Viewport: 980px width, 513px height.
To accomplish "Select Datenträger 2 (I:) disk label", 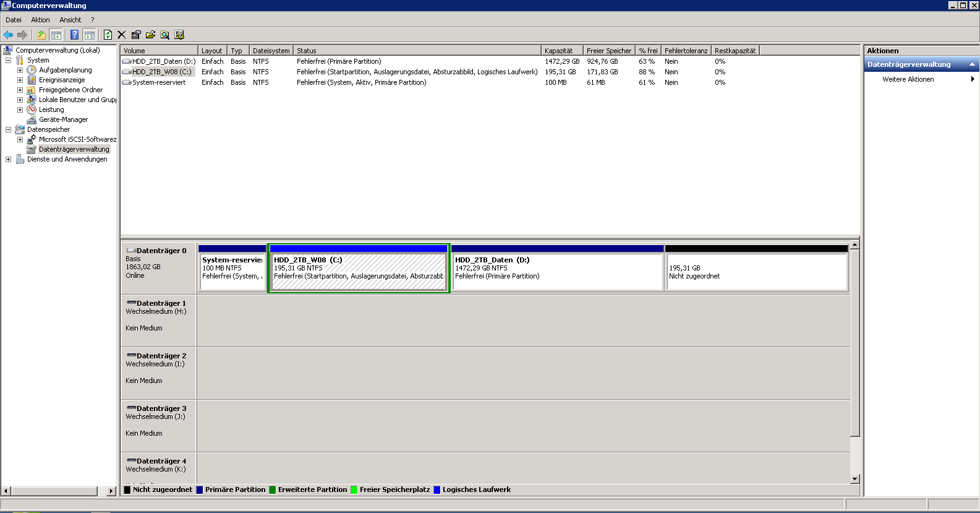I will tap(159, 373).
